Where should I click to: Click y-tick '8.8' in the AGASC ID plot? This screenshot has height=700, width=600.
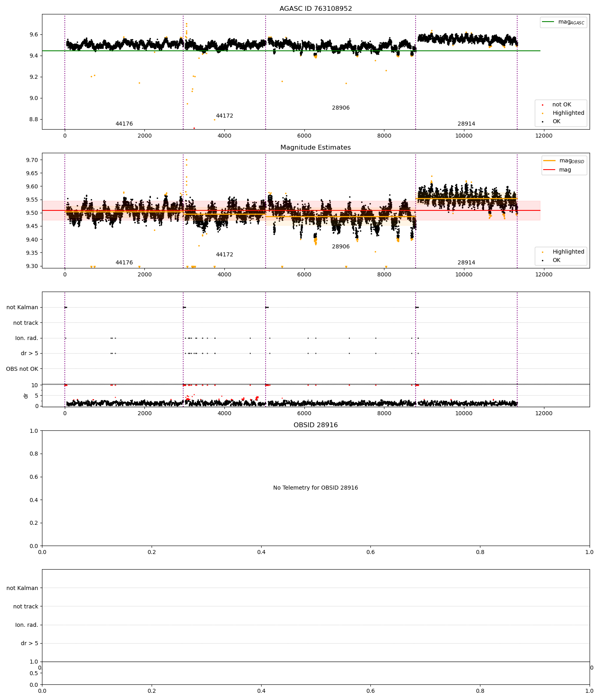34,120
